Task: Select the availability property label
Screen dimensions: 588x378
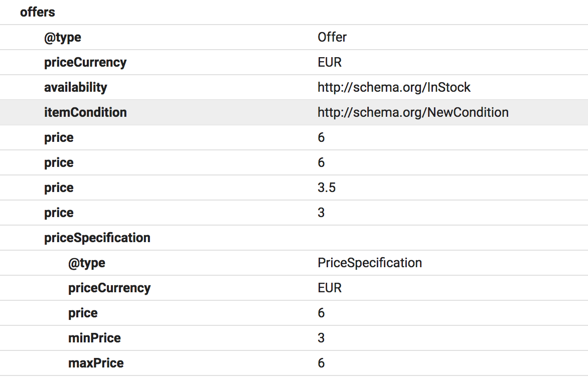Action: [x=76, y=87]
